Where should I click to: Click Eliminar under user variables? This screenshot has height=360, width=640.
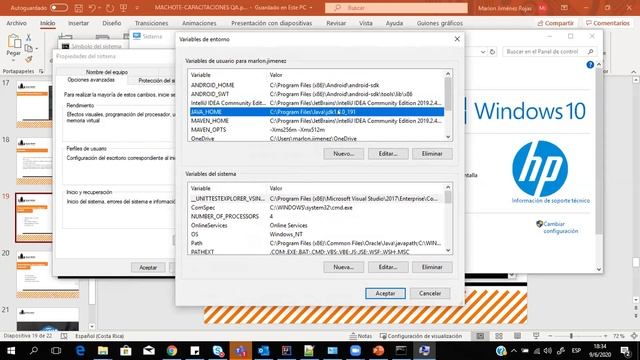coord(432,154)
